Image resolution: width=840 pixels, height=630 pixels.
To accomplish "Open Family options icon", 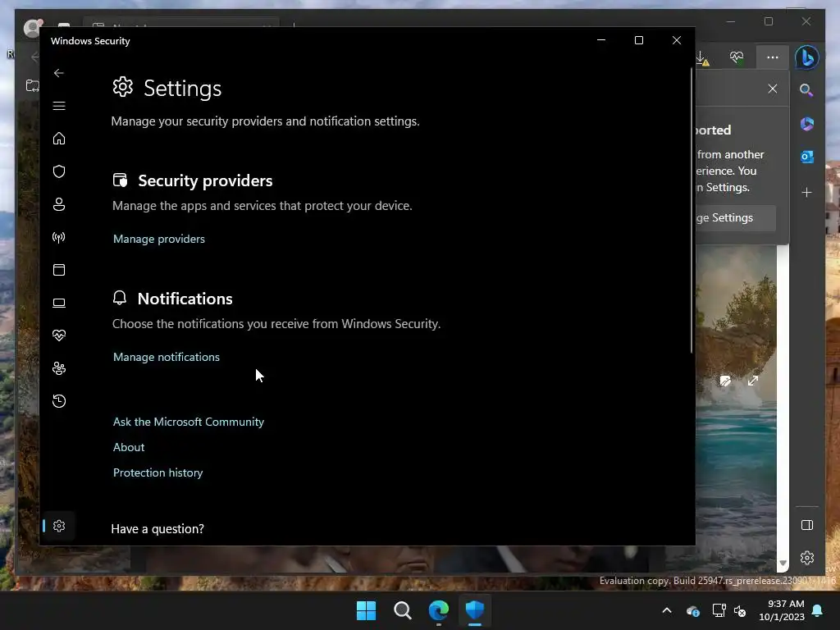I will (x=59, y=368).
